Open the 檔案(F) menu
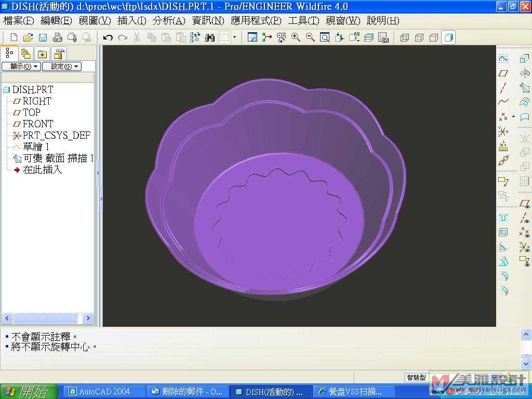The width and height of the screenshot is (532, 399). point(19,21)
